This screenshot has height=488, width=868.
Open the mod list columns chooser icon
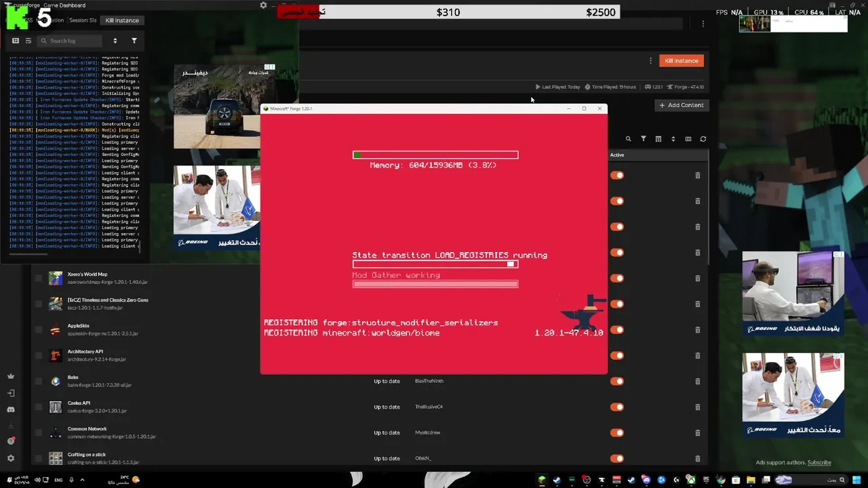(x=688, y=139)
